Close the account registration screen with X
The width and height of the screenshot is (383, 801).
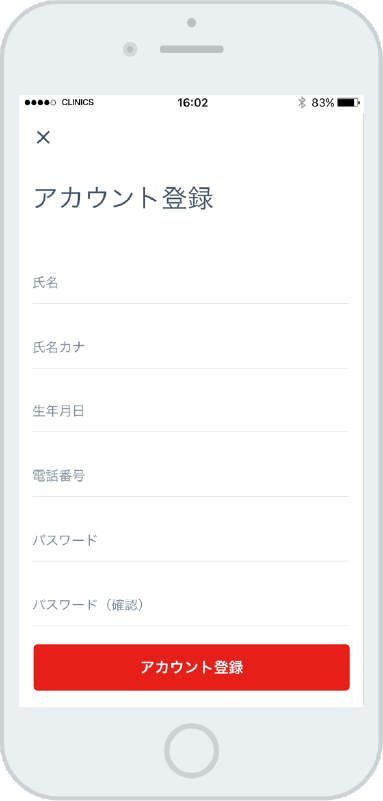43,137
